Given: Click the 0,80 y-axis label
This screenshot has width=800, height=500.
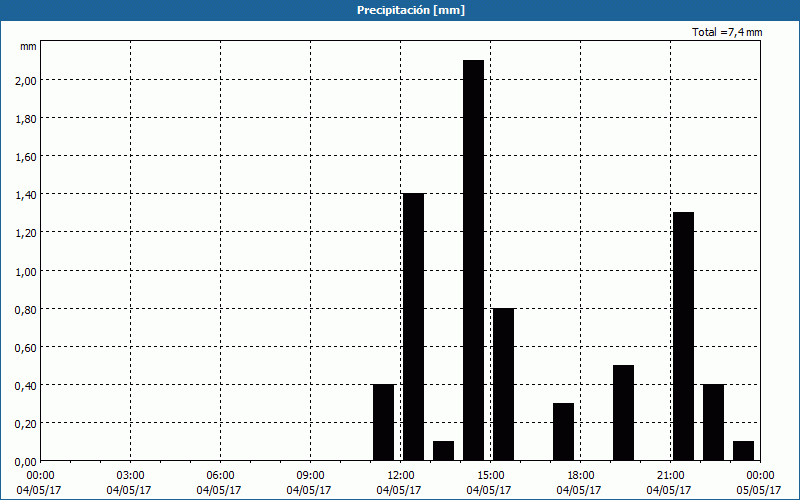Looking at the screenshot, I should click(x=26, y=309).
